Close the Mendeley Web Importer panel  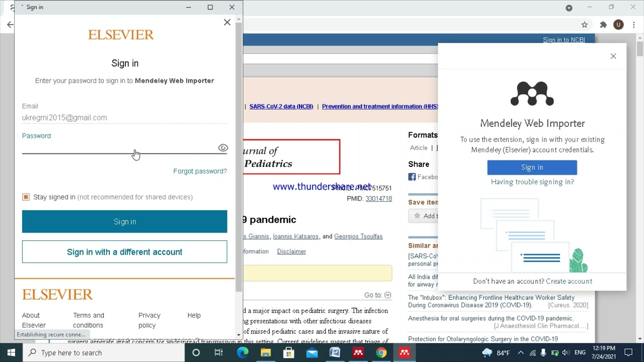point(613,56)
